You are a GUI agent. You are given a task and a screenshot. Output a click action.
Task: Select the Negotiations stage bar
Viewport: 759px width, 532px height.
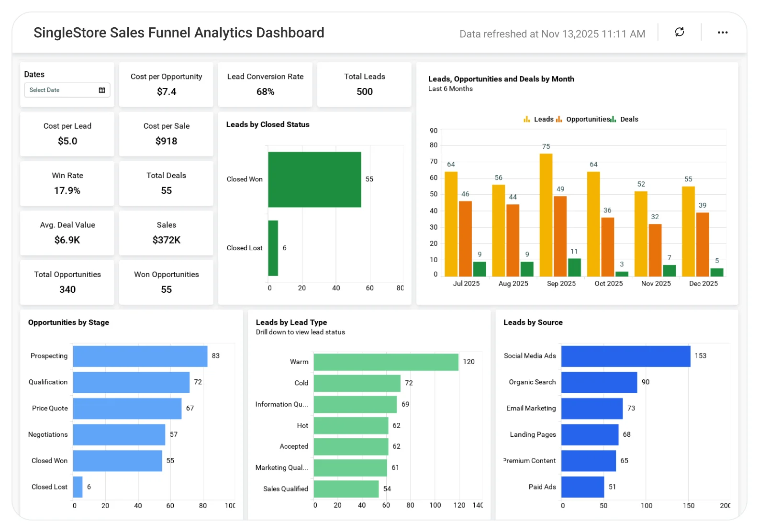(x=119, y=434)
